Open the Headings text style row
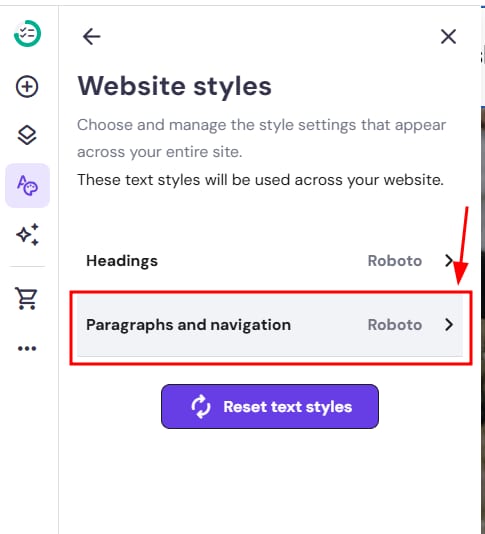Screen dimensions: 485x534 click(x=270, y=261)
